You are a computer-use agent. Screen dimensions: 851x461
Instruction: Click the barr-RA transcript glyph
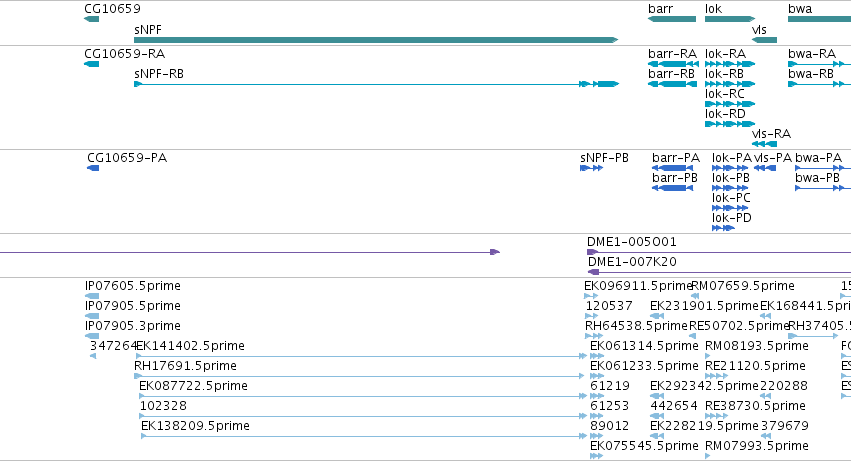point(674,64)
